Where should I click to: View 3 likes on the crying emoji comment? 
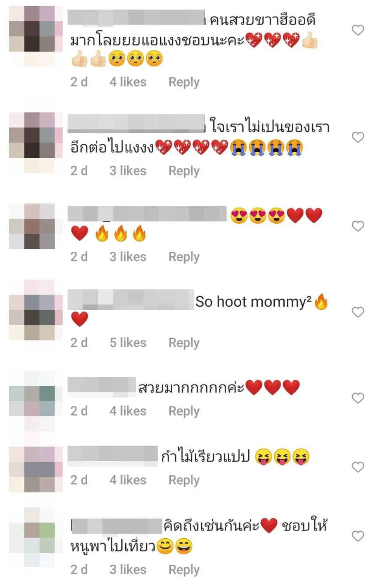(x=128, y=170)
